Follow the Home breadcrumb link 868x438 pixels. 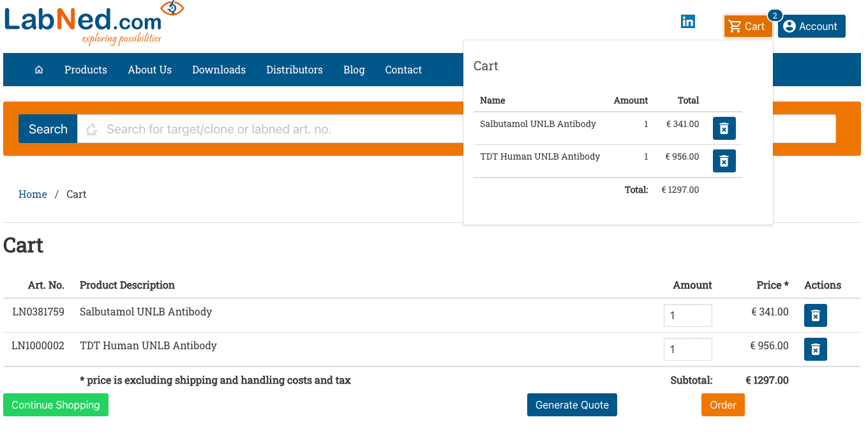click(33, 194)
